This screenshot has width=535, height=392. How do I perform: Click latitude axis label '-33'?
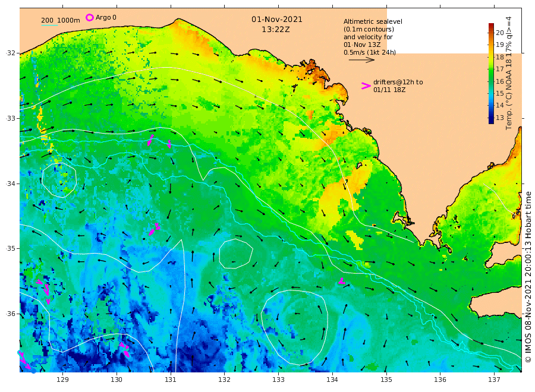(x=11, y=118)
